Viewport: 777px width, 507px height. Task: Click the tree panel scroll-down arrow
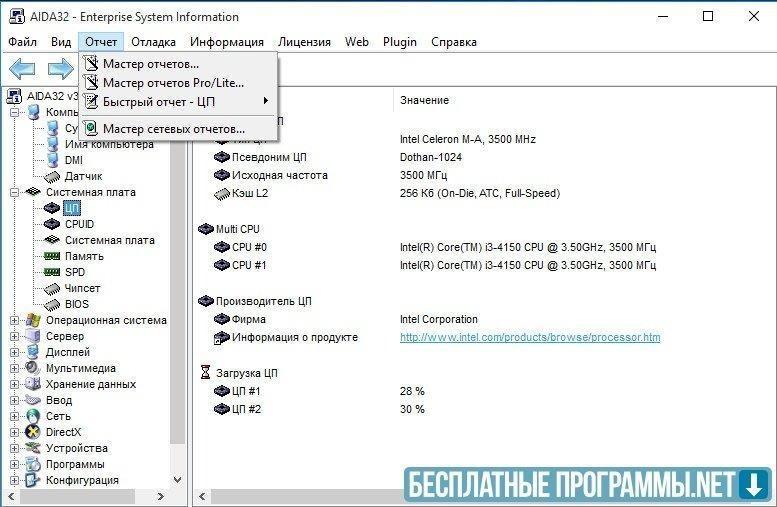177,480
